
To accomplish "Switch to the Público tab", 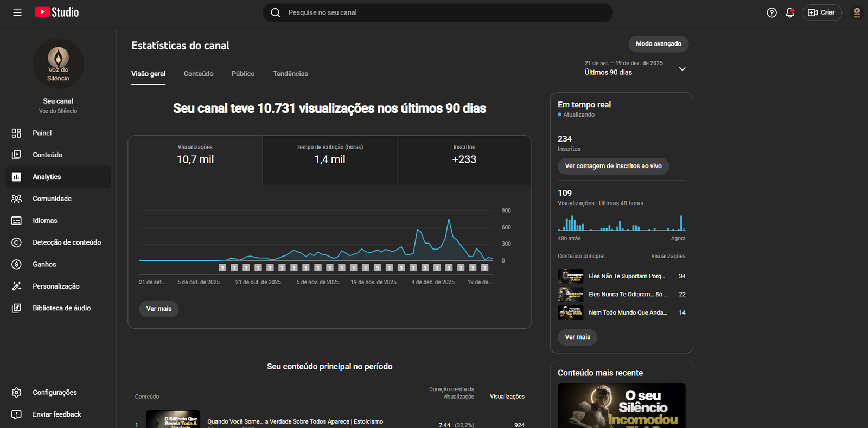I will coord(243,74).
